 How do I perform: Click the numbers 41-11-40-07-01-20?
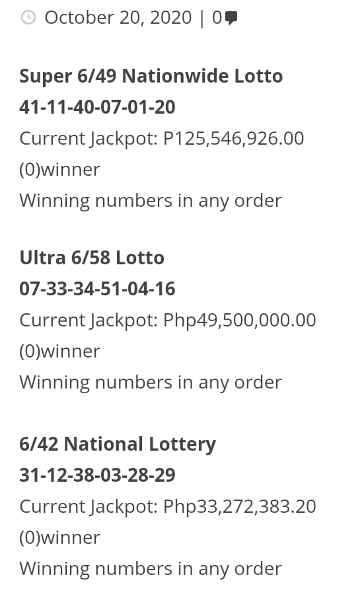[x=97, y=107]
